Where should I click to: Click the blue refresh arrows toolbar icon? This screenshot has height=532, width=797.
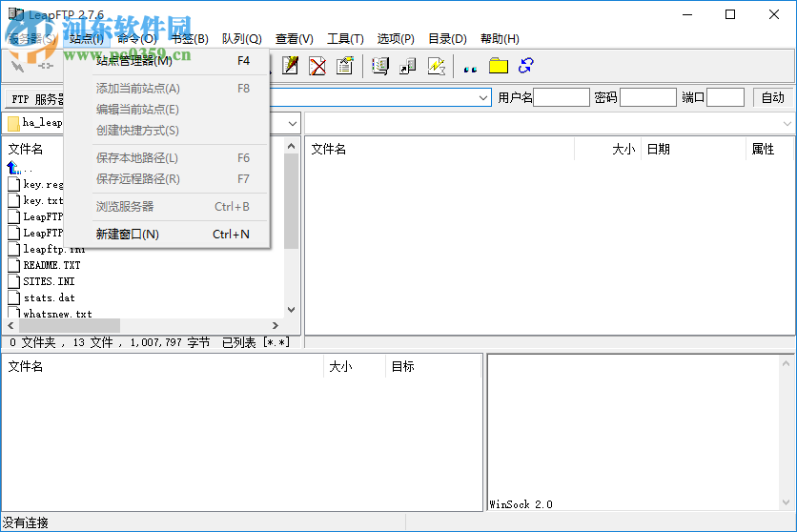pos(526,66)
